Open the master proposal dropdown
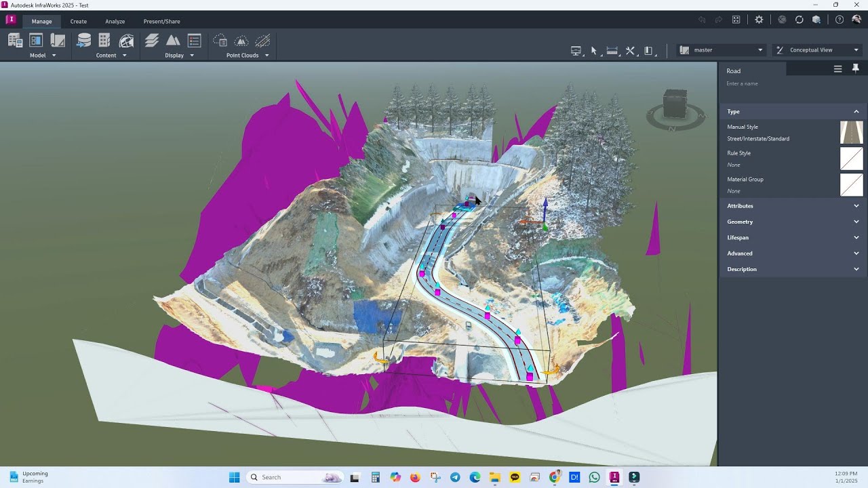 tap(722, 50)
